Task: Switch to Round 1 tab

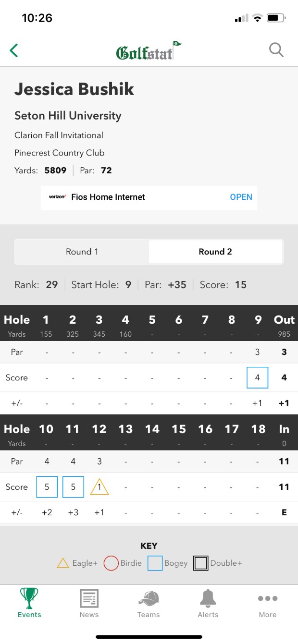Action: click(82, 252)
